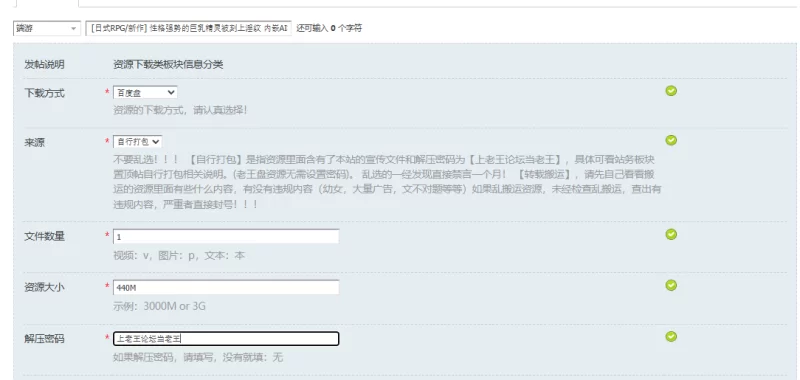Image resolution: width=800 pixels, height=380 pixels.
Task: Click the 下载方式 label
Action: click(x=44, y=93)
